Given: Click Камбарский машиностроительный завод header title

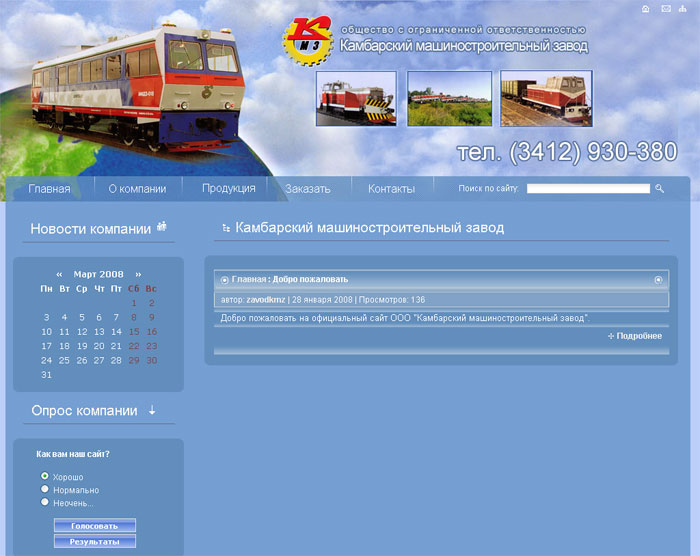Looking at the screenshot, I should 463,46.
